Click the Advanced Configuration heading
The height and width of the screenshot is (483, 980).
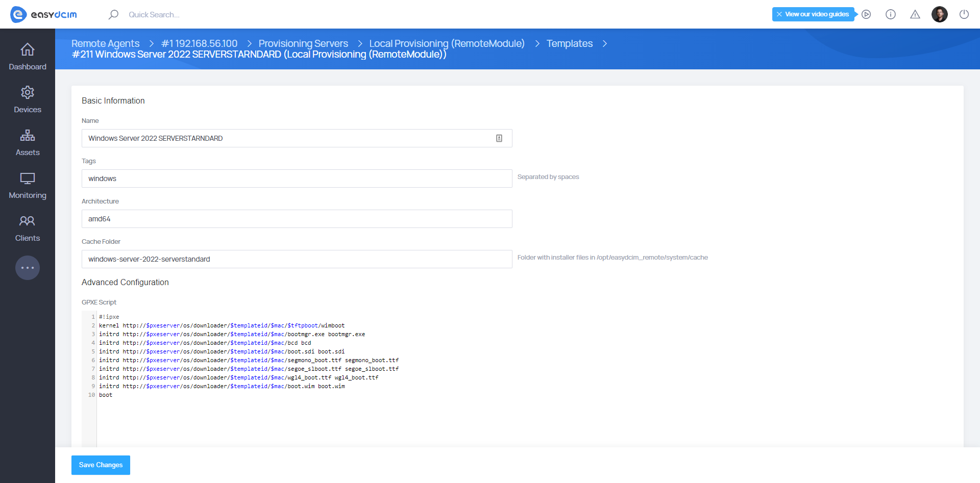(x=125, y=282)
